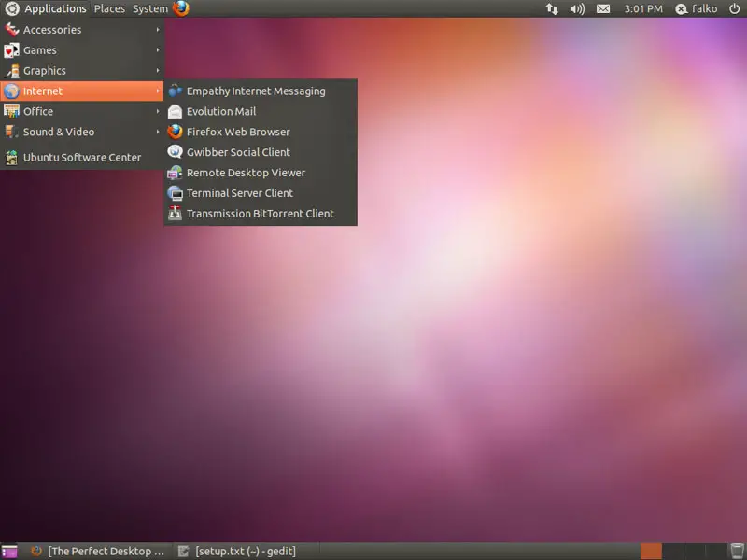
Task: Click the Ubuntu Software Center icon
Action: [11, 157]
